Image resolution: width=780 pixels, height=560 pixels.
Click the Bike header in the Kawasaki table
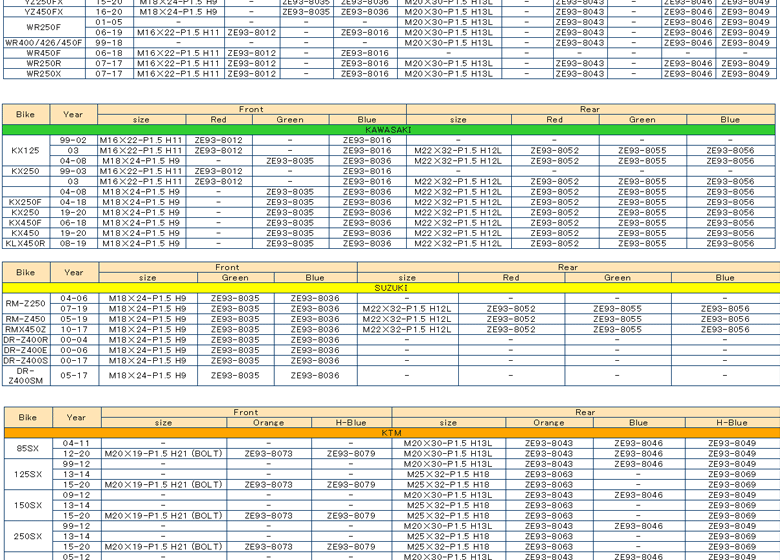pyautogui.click(x=26, y=115)
